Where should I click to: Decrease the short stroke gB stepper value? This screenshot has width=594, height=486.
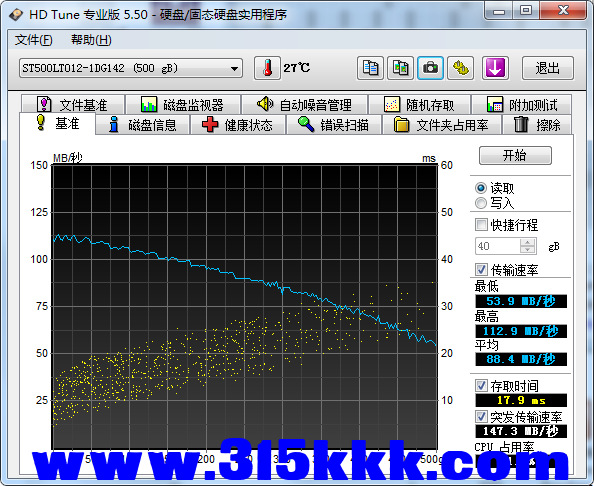pos(527,249)
